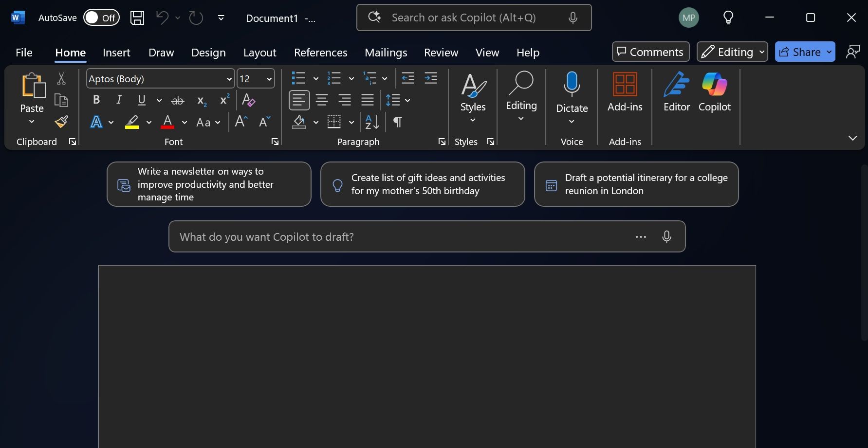Start Dictate with the microphone icon
This screenshot has width=868, height=448.
pyautogui.click(x=572, y=85)
